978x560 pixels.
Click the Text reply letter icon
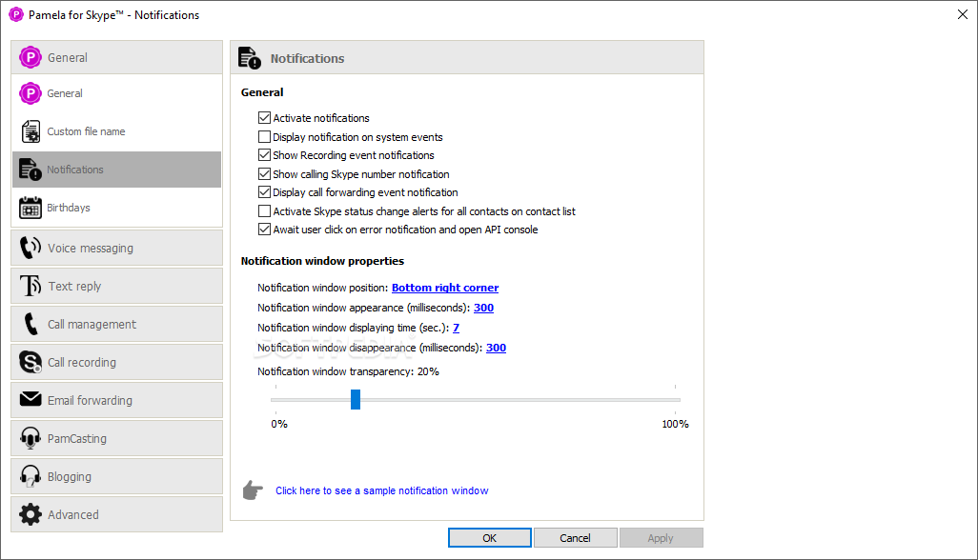point(30,286)
